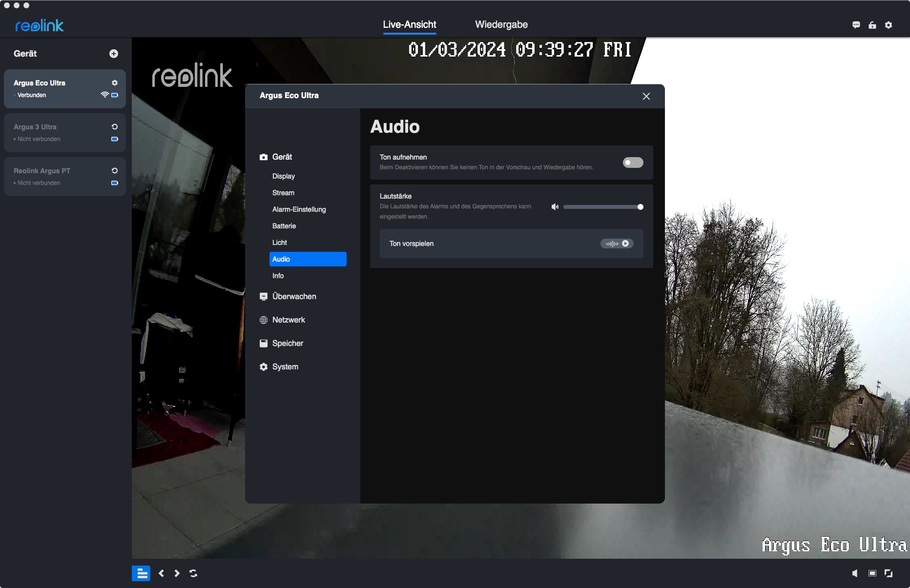Open the Batterie settings page
910x588 pixels.
(x=284, y=226)
